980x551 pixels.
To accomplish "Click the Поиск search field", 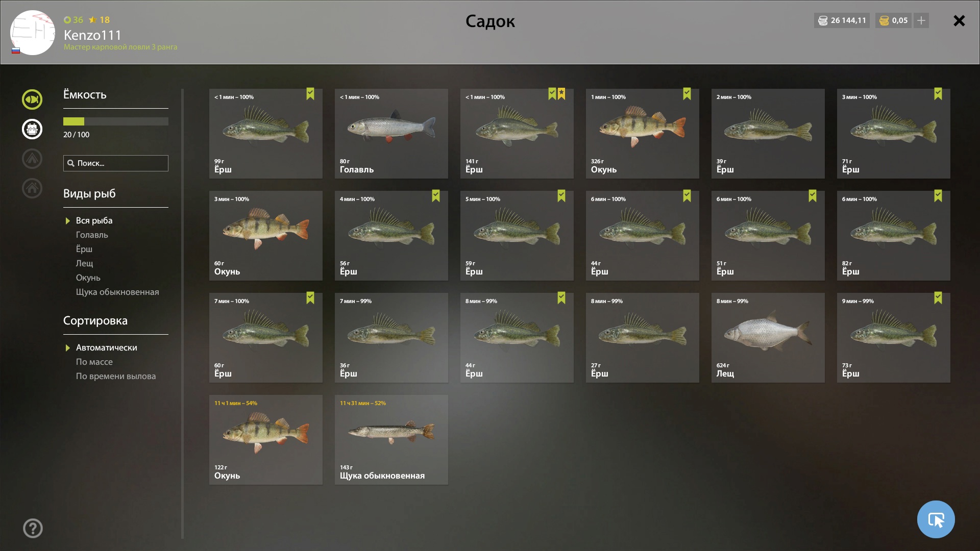I will (116, 163).
